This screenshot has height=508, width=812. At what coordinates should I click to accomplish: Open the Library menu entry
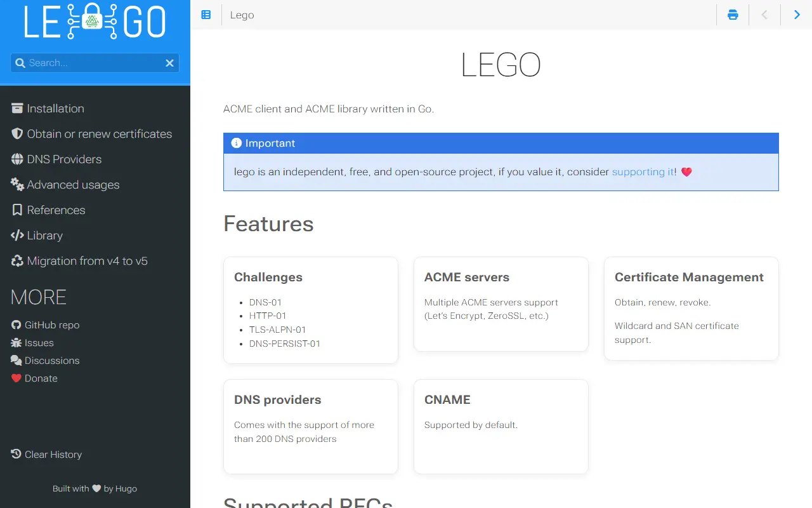tap(45, 236)
